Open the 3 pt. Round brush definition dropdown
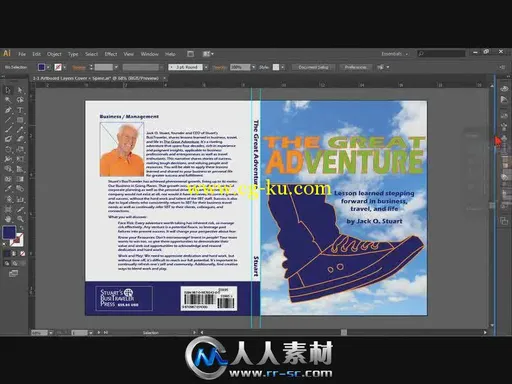Image resolution: width=512 pixels, height=384 pixels. pyautogui.click(x=206, y=67)
